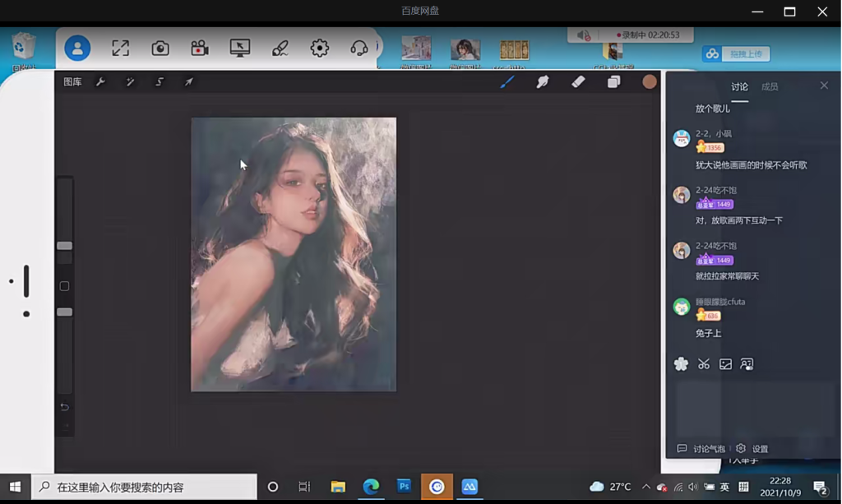Toggle the 讨论气泡 discussion bubble option
Image resolution: width=842 pixels, height=504 pixels.
point(701,449)
